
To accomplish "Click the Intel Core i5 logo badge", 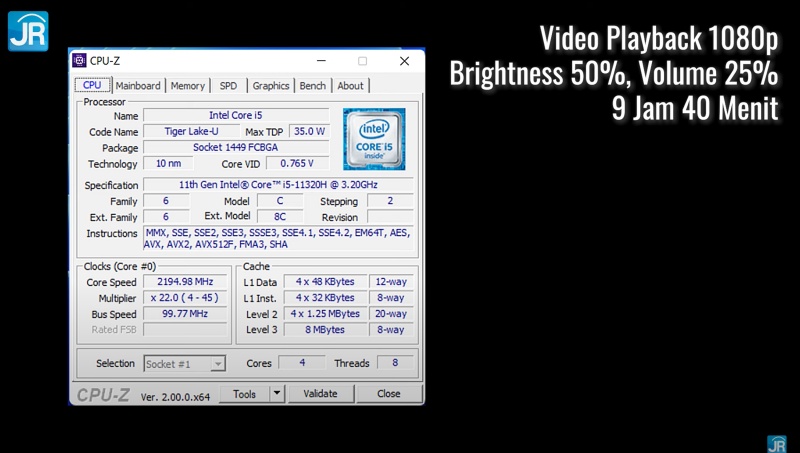I will (374, 141).
